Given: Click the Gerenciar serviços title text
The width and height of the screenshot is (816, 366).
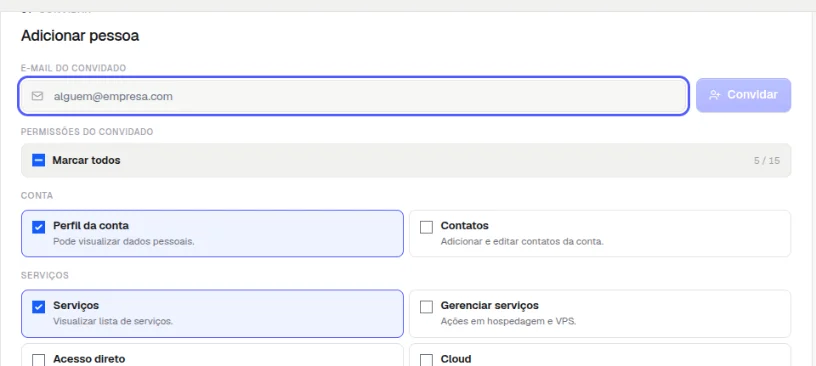Looking at the screenshot, I should tap(490, 305).
